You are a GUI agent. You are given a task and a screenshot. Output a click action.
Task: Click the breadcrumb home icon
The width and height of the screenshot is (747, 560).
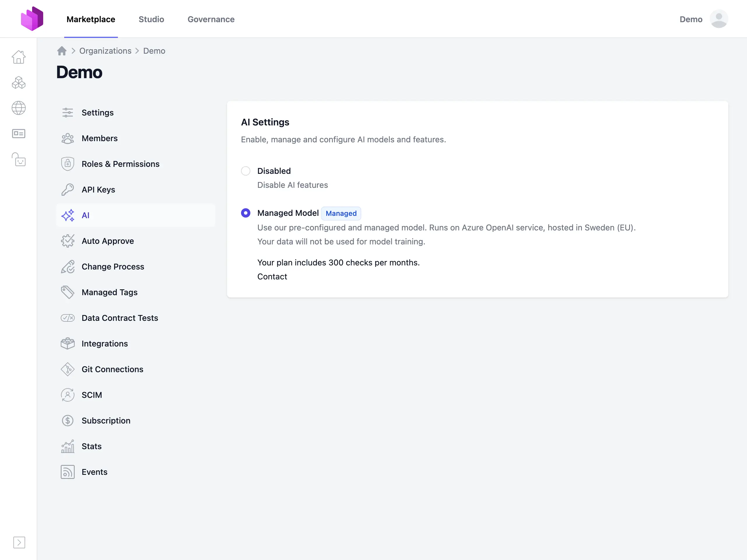62,51
